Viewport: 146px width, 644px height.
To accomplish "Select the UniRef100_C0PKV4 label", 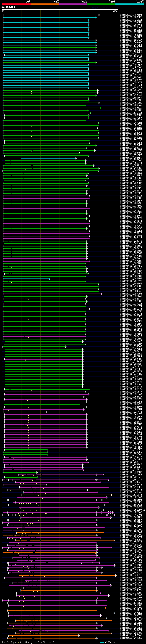I will click(x=131, y=630).
